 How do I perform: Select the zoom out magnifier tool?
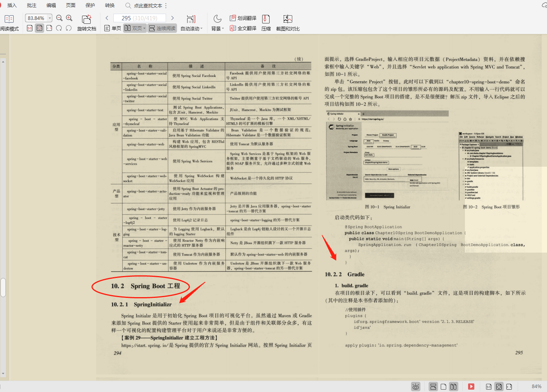pyautogui.click(x=59, y=18)
